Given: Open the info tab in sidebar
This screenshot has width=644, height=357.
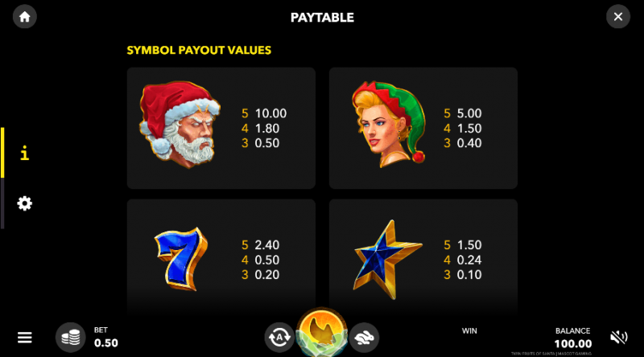Looking at the screenshot, I should [x=25, y=153].
